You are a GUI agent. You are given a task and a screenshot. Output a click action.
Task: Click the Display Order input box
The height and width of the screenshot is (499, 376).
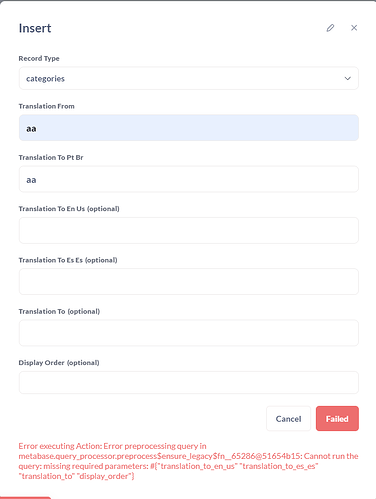[x=189, y=383]
